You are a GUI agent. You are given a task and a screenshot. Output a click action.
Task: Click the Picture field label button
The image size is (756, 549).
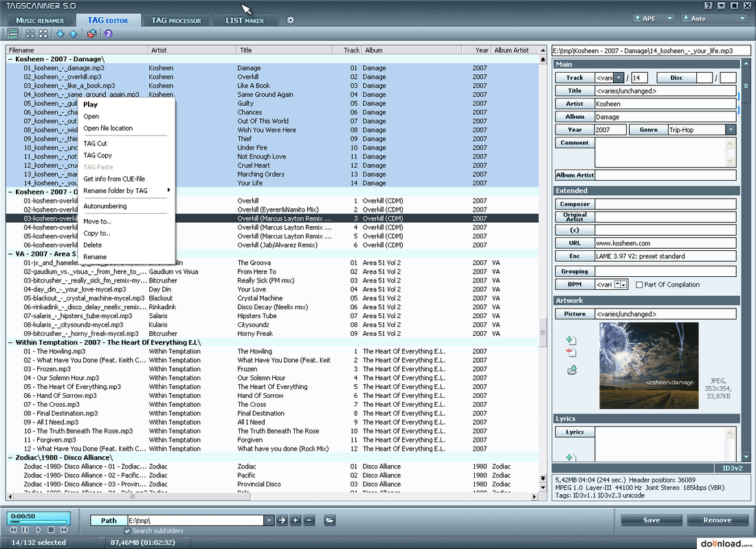(x=575, y=314)
